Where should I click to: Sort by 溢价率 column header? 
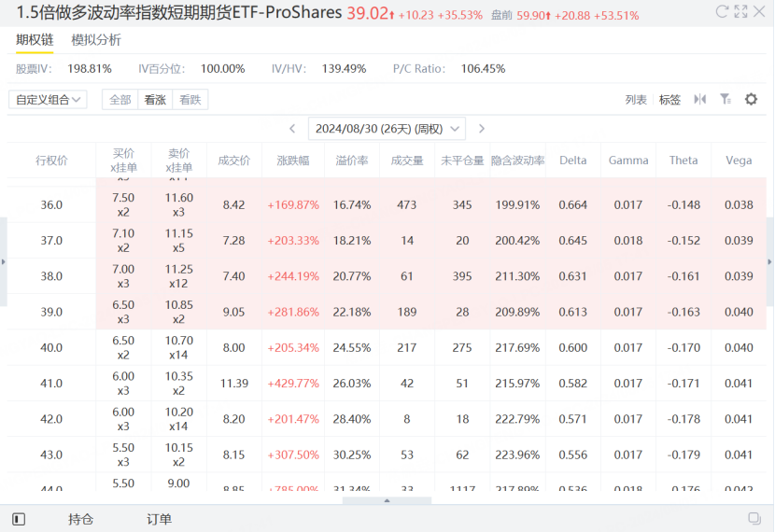point(352,161)
